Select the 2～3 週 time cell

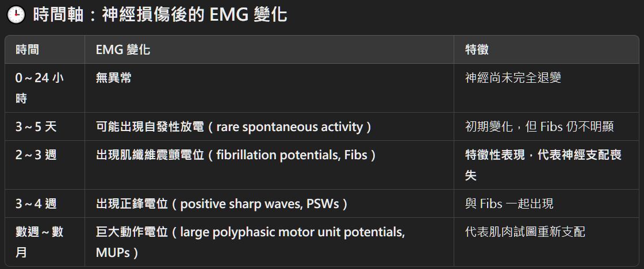(x=36, y=155)
